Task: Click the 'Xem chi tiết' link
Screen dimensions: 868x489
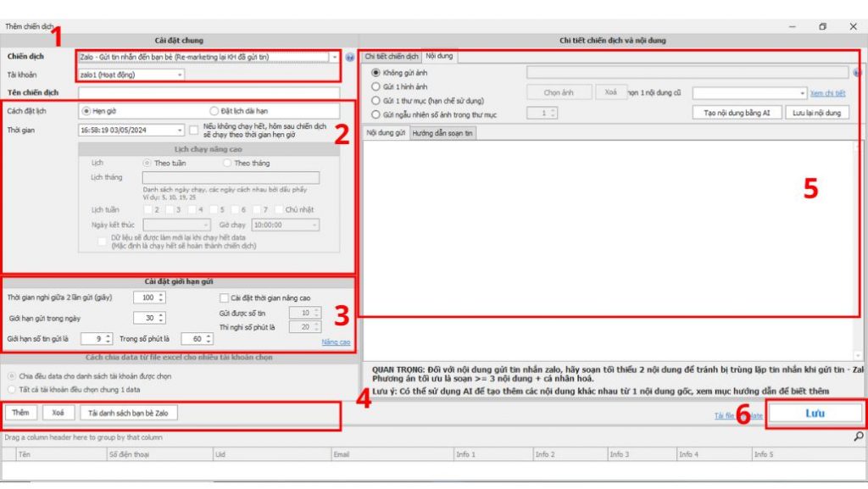Action: tap(827, 93)
